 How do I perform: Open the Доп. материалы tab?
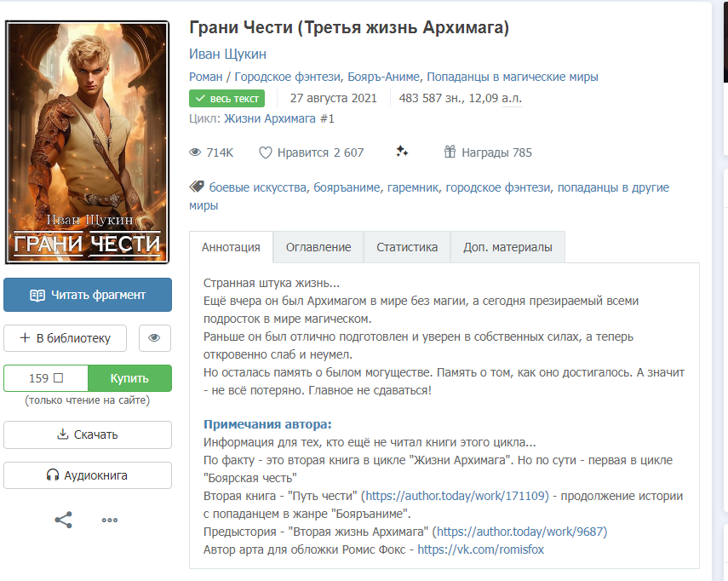point(507,247)
